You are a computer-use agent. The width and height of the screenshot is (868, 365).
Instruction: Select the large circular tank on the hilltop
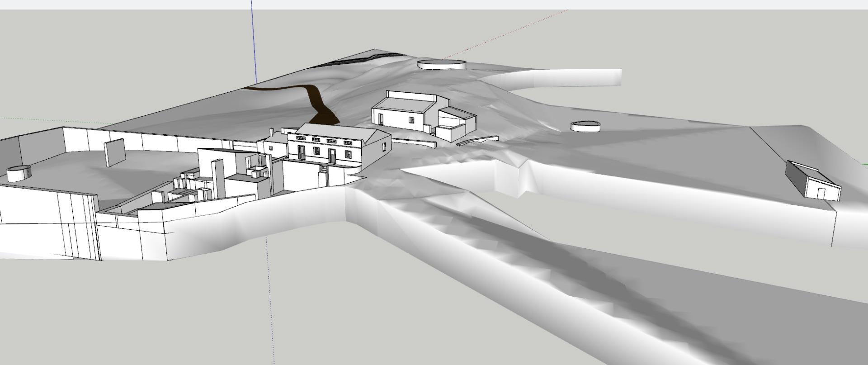pyautogui.click(x=441, y=64)
